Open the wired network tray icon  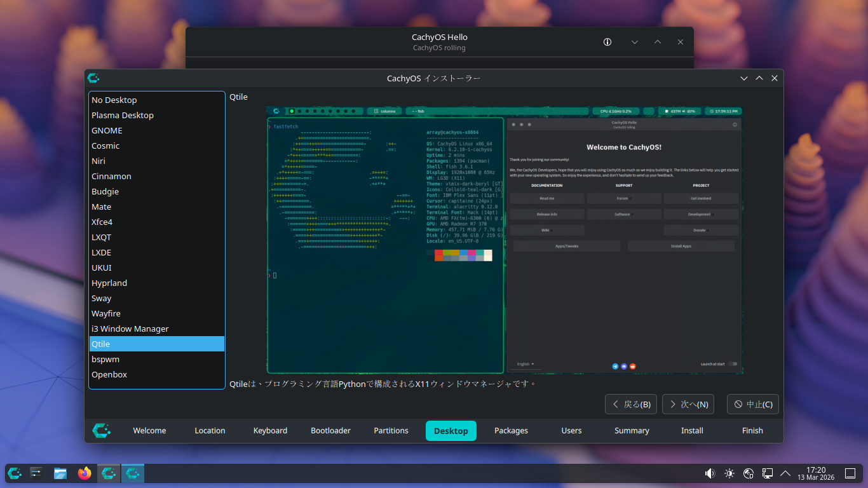click(768, 473)
